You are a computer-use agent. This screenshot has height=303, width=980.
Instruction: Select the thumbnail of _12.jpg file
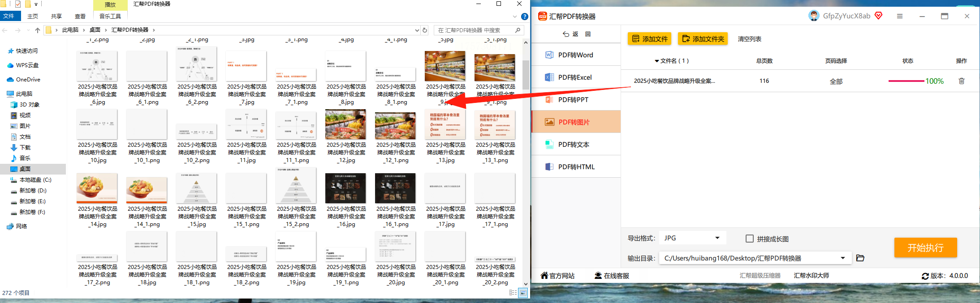(x=346, y=125)
